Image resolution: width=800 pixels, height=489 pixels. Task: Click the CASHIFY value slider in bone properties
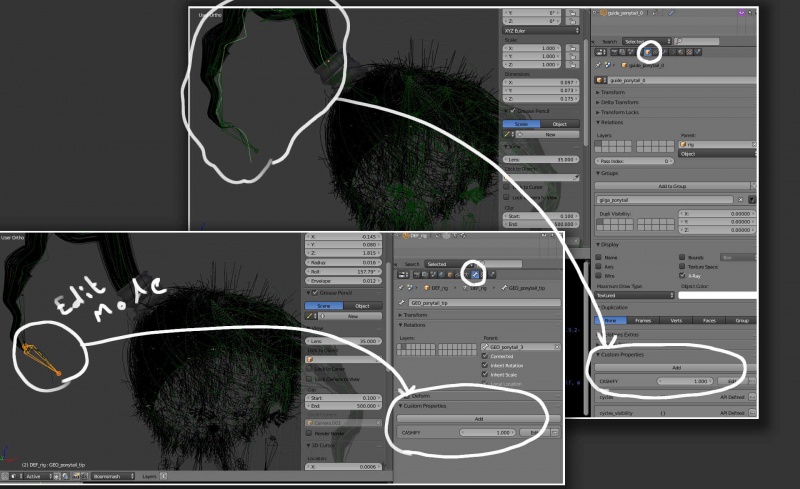pyautogui.click(x=488, y=432)
